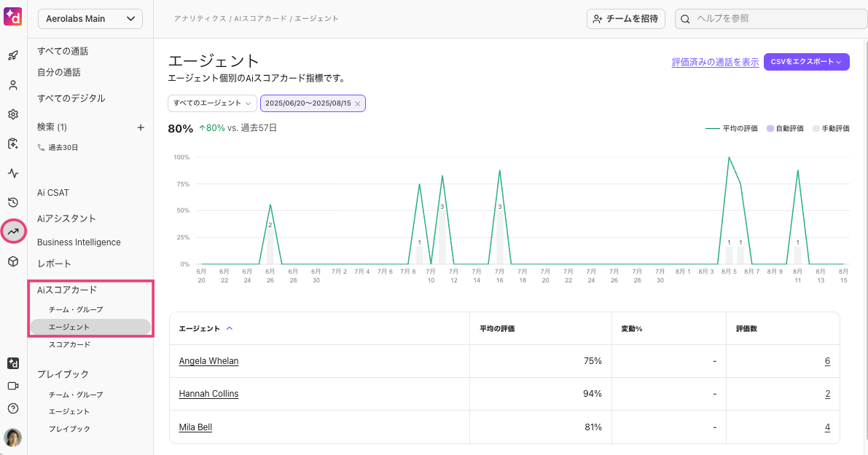Select エージェント under Aiスコアカード
The height and width of the screenshot is (455, 868).
(x=90, y=328)
